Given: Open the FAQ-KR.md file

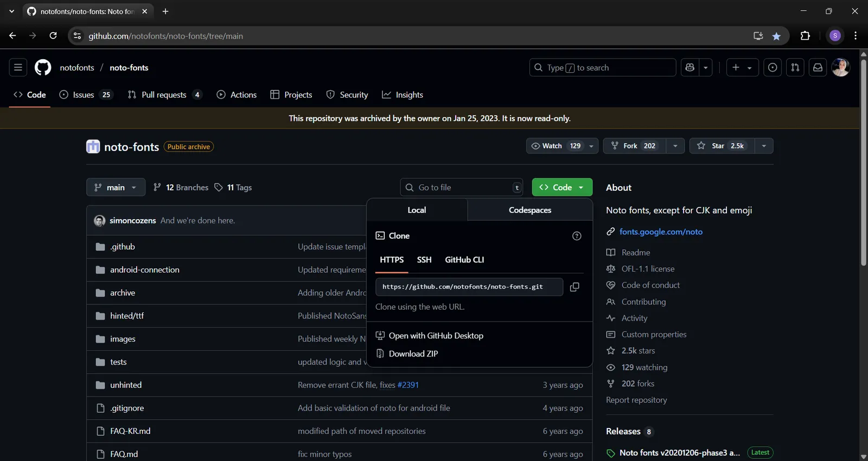Looking at the screenshot, I should click(130, 431).
